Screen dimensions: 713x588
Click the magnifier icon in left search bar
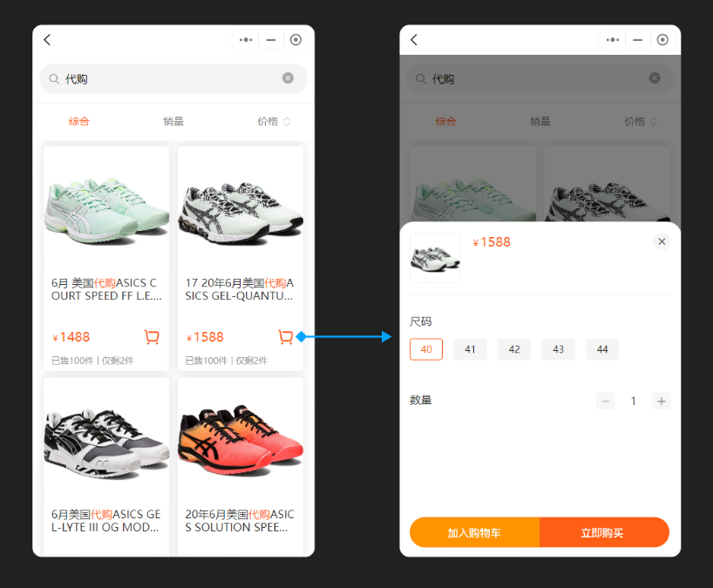click(x=54, y=79)
